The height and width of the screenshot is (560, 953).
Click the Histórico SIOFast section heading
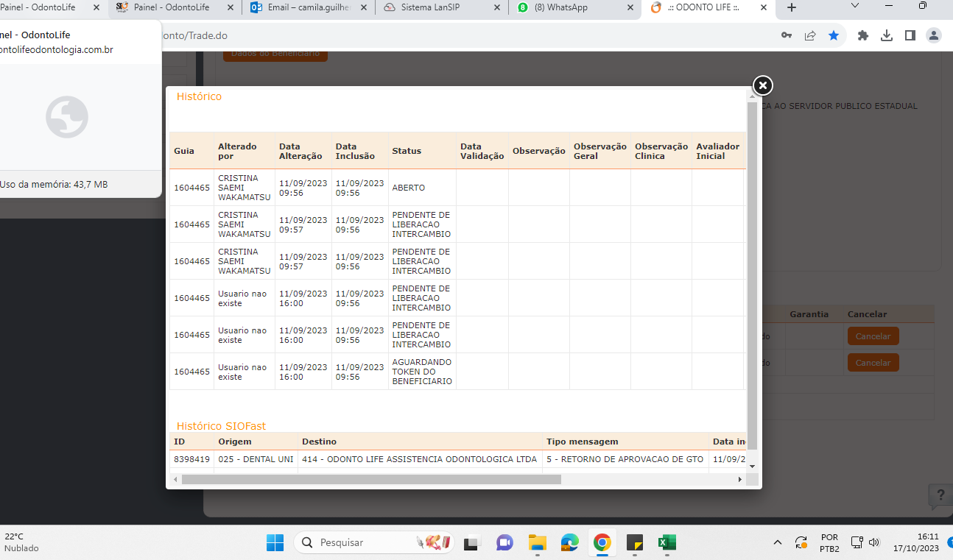pos(221,426)
